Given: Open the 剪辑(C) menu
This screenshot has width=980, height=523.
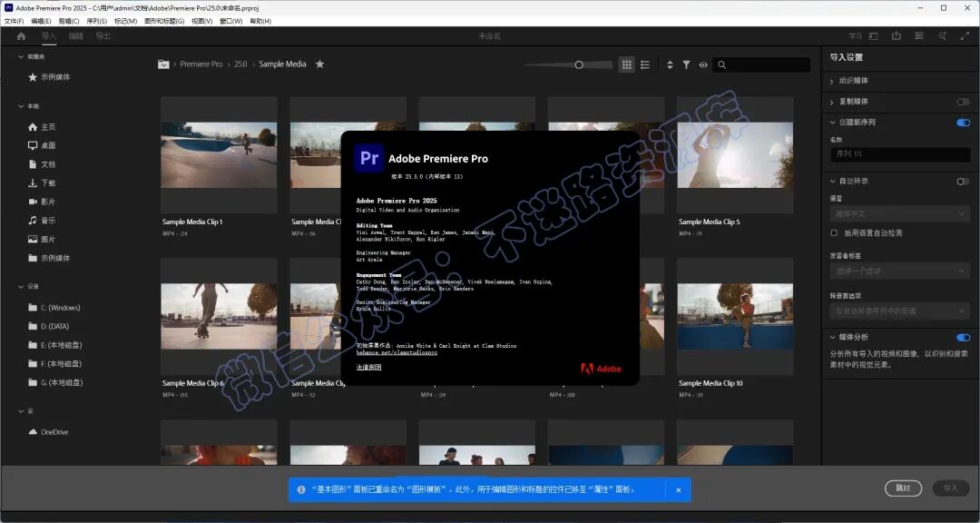Looking at the screenshot, I should pos(69,21).
